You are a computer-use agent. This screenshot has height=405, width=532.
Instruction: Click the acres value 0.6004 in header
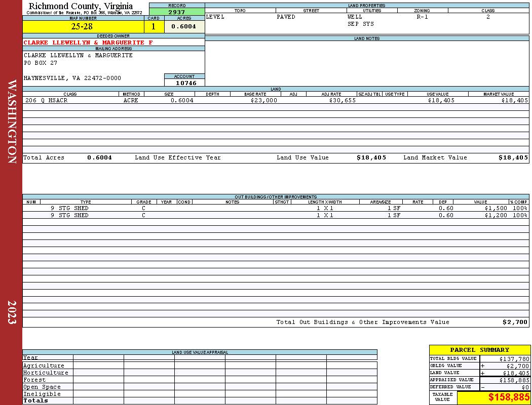tap(184, 26)
